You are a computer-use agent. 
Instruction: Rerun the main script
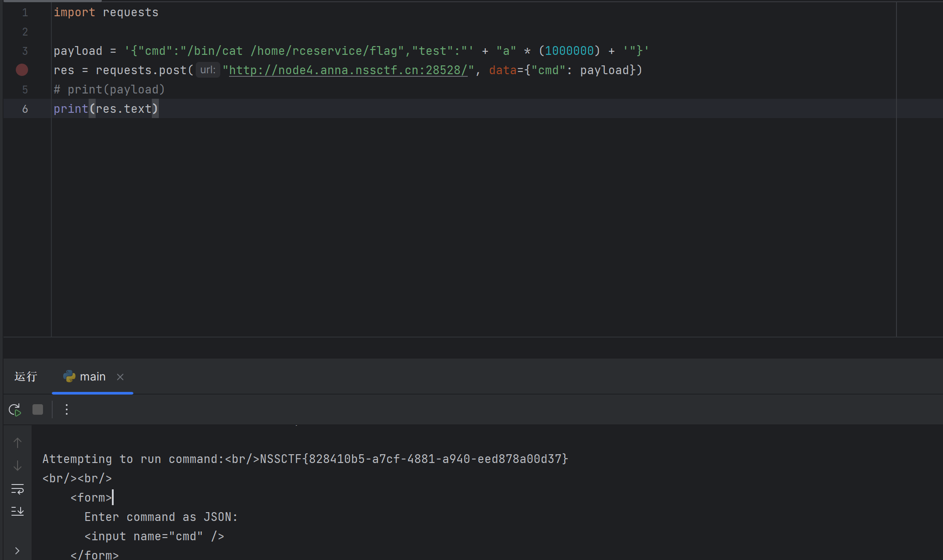click(15, 410)
